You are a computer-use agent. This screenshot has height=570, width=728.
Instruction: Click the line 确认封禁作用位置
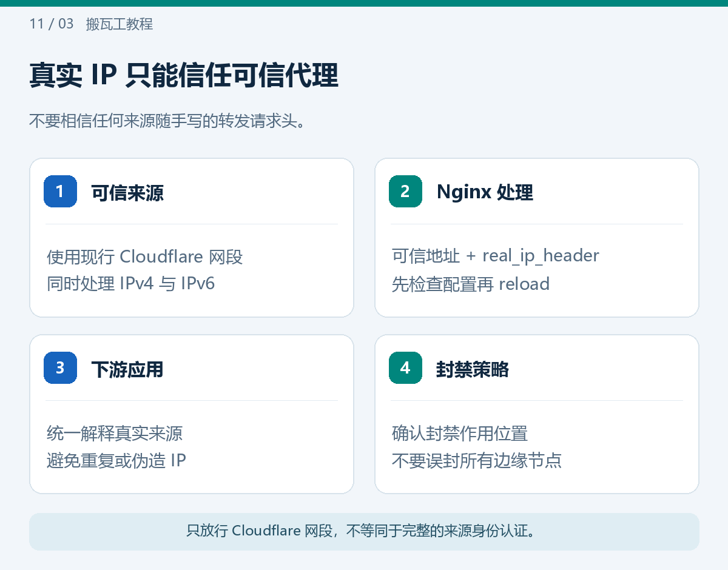[x=460, y=434]
